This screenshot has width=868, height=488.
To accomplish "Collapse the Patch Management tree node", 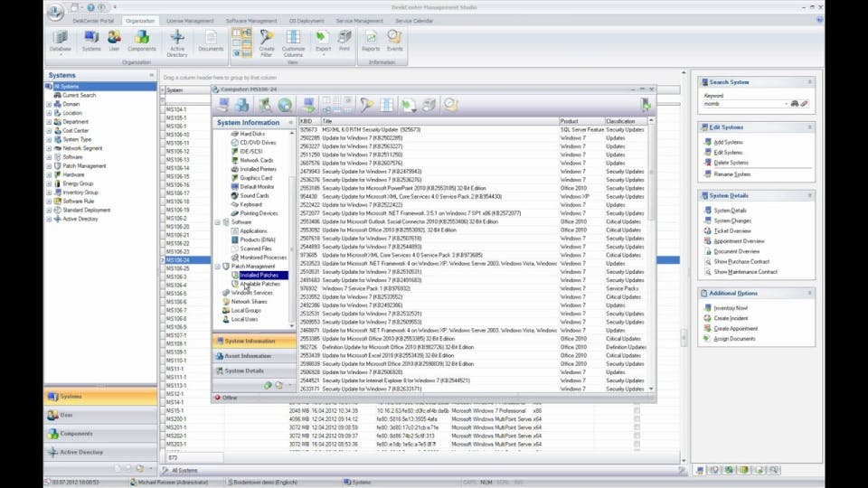I will click(218, 267).
